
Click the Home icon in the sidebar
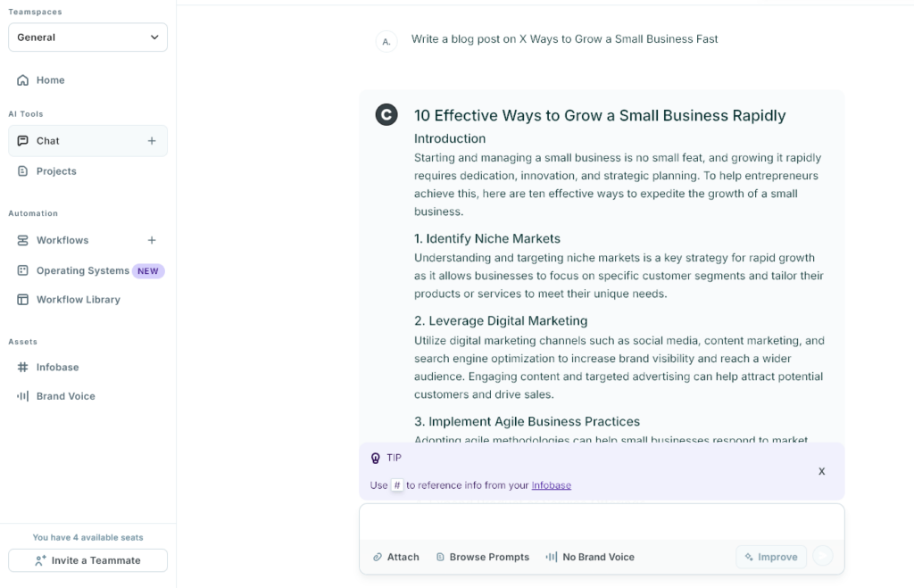point(23,80)
